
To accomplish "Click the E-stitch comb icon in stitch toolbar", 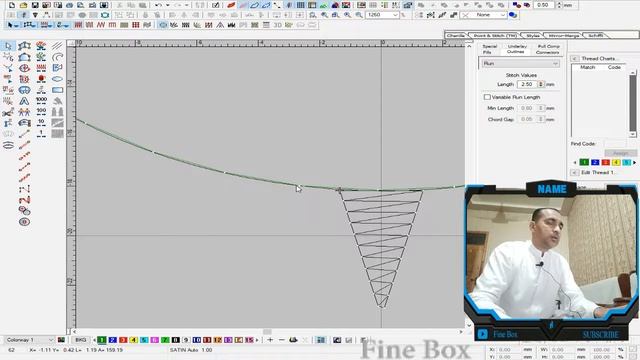I will coord(112,25).
